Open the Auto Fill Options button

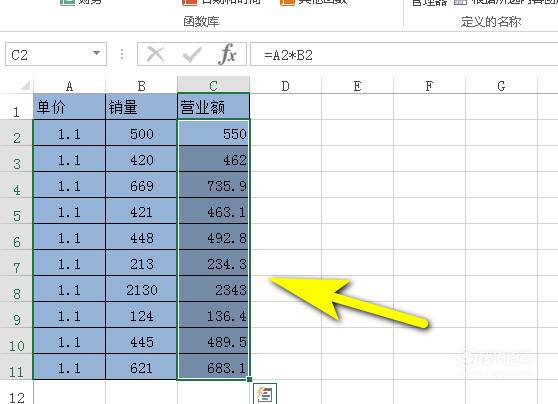coord(265,394)
